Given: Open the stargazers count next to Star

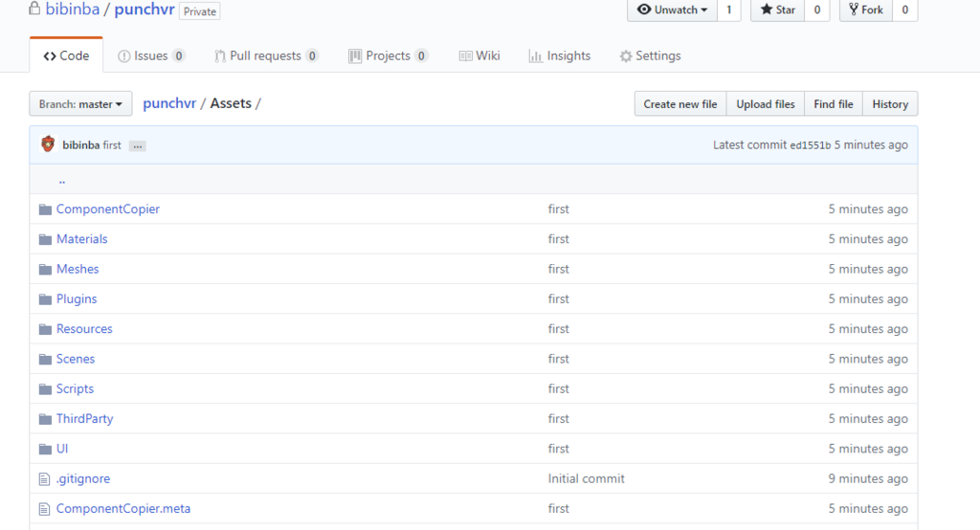Looking at the screenshot, I should pos(817,10).
